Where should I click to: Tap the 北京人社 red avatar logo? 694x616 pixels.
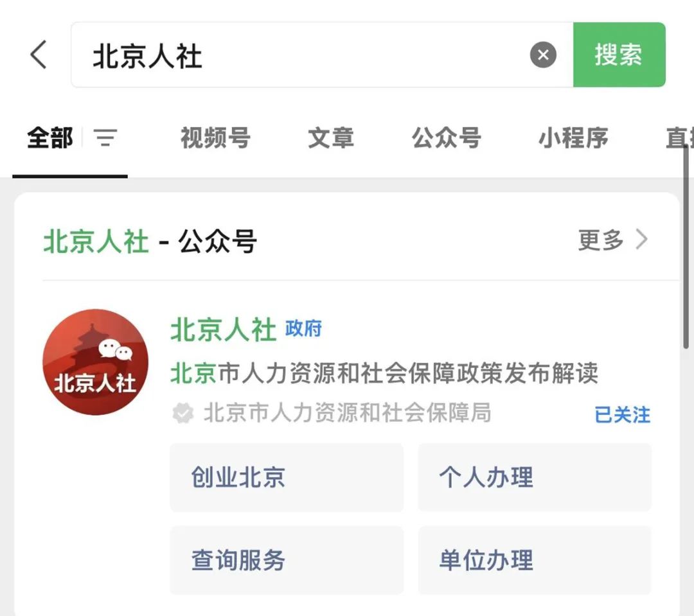point(95,362)
